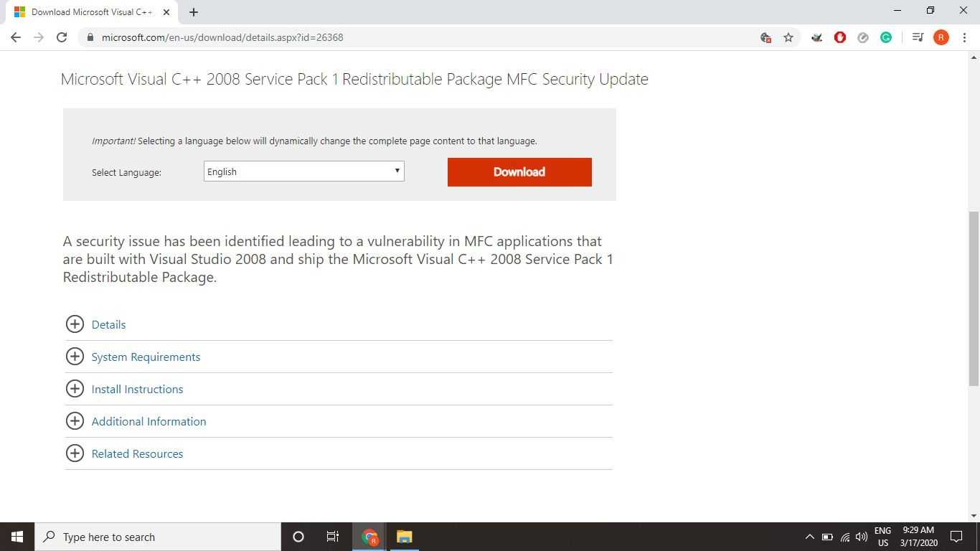This screenshot has width=980, height=551.
Task: Click the scrollbar up arrow
Action: (974, 57)
